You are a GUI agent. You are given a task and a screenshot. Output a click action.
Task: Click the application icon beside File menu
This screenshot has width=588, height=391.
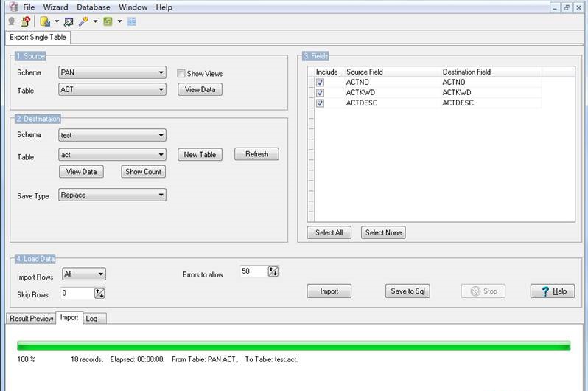click(13, 7)
